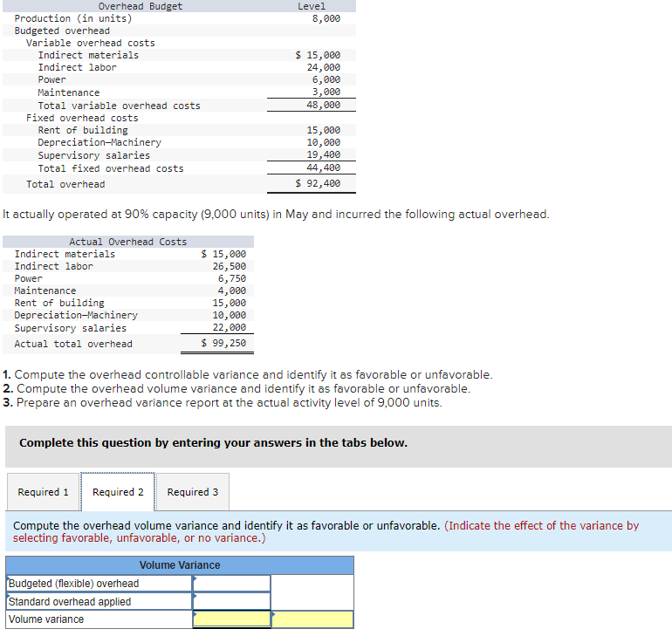Select the Required 2 tab

pyautogui.click(x=118, y=492)
